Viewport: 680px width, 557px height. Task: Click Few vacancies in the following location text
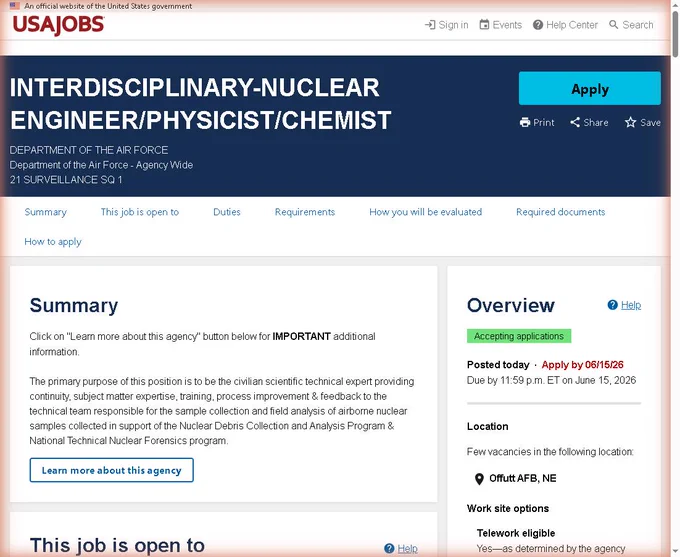coord(550,452)
